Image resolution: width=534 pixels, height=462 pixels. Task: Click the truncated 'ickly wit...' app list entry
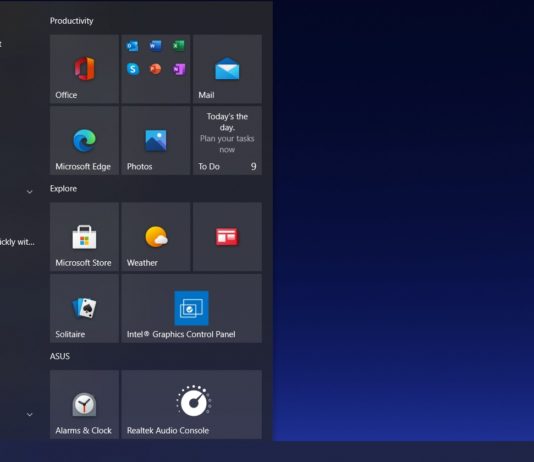point(17,242)
